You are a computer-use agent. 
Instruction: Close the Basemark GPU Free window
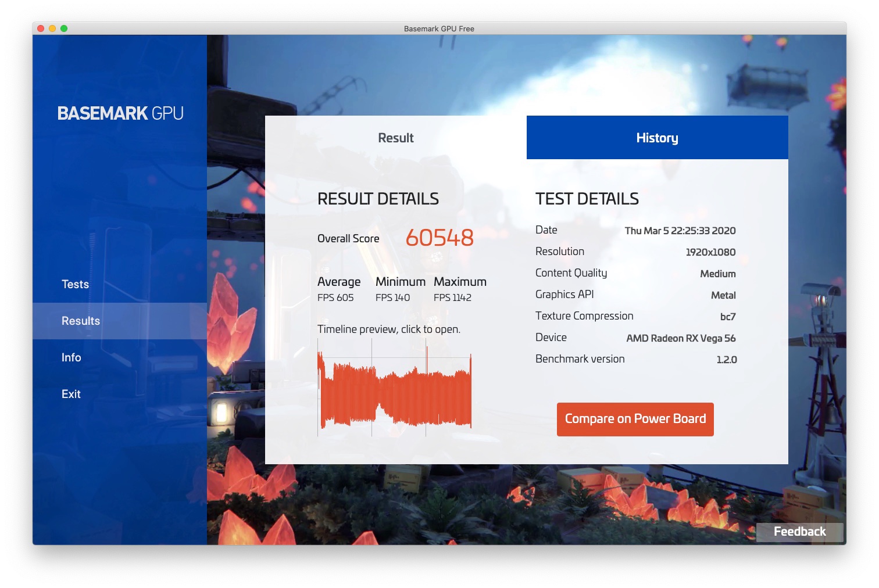pyautogui.click(x=41, y=28)
